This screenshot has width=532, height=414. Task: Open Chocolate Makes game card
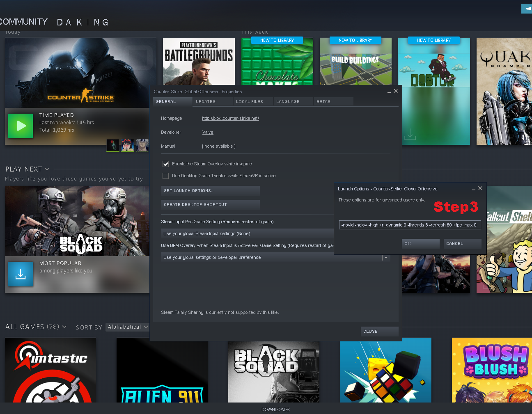click(277, 62)
